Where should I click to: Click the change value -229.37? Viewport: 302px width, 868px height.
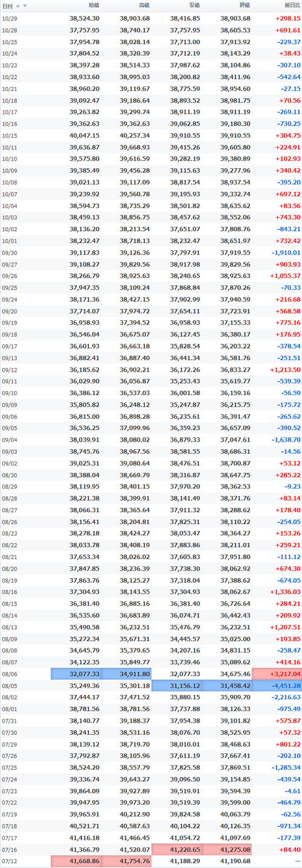(288, 42)
